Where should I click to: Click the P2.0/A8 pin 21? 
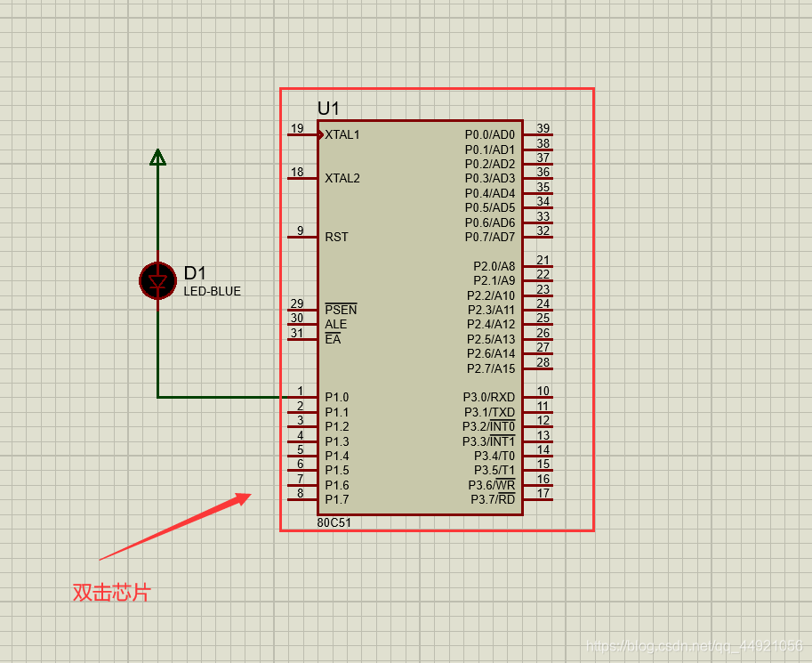pos(538,266)
